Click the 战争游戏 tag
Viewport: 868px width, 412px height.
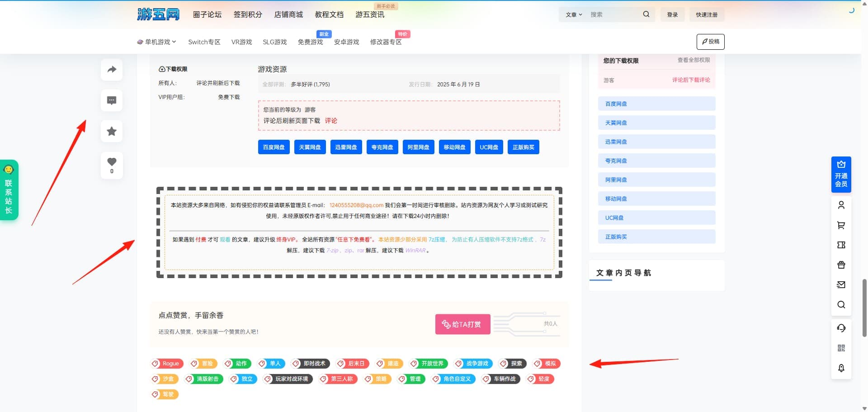(x=473, y=364)
